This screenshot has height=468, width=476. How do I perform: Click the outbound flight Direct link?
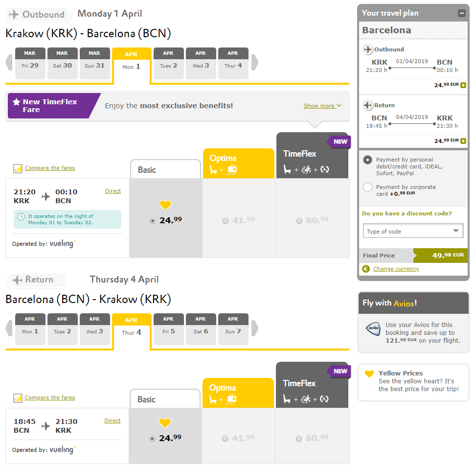(113, 191)
